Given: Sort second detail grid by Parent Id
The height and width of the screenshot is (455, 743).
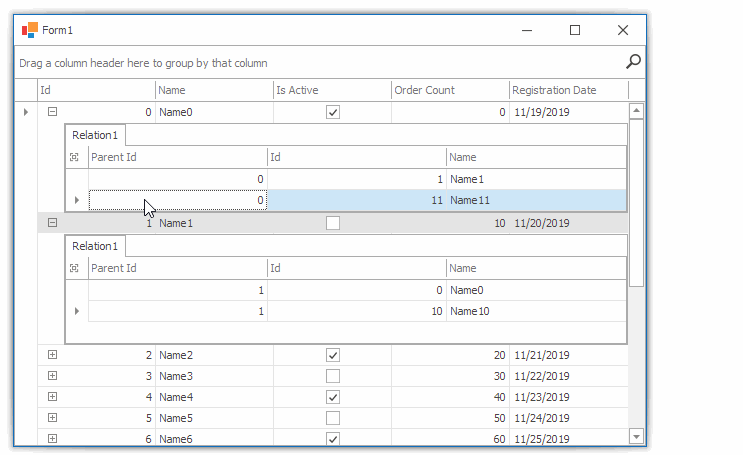Looking at the screenshot, I should (x=178, y=268).
